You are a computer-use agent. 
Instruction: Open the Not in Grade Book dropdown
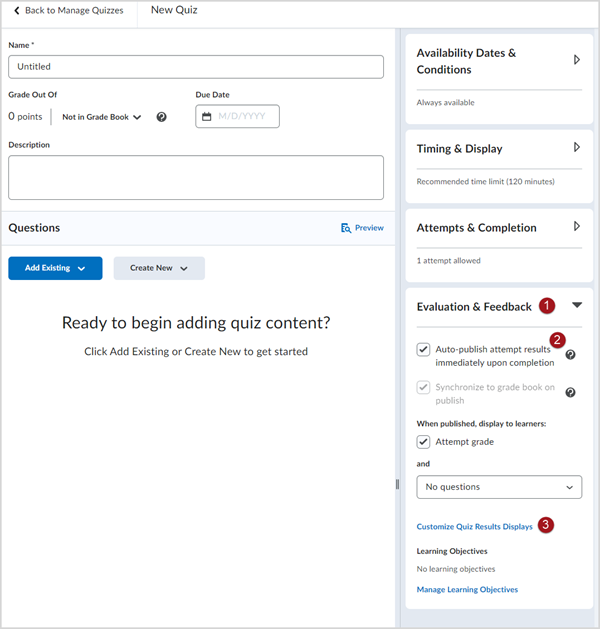(101, 117)
